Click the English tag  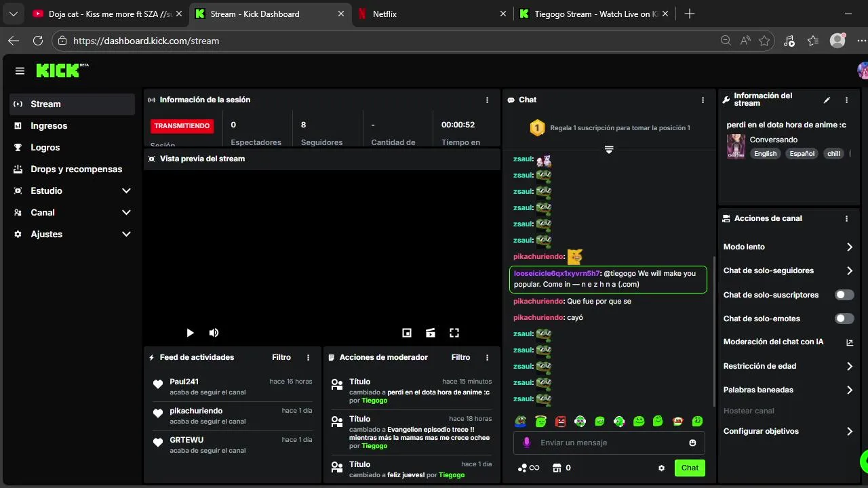766,154
